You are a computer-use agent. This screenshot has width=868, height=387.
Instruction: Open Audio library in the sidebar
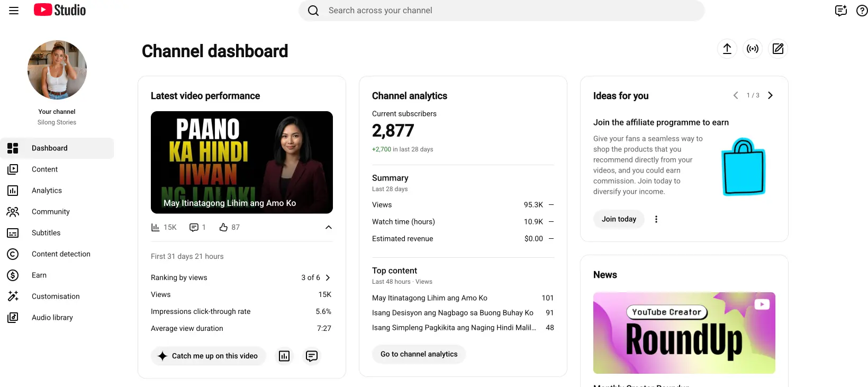point(57,318)
